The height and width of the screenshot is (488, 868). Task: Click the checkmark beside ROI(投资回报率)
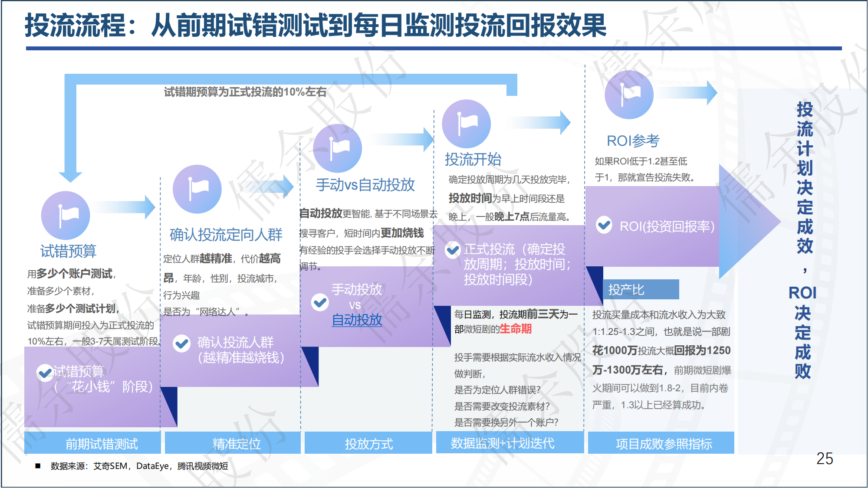604,225
